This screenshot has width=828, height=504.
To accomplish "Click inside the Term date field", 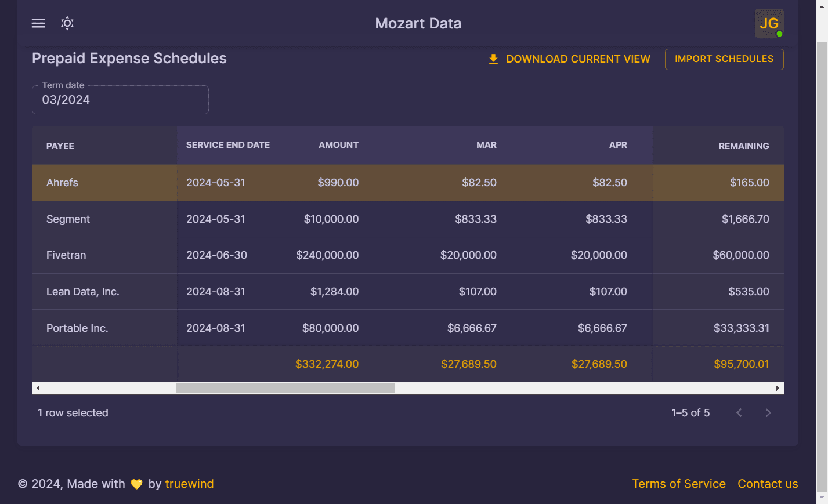I will click(120, 100).
